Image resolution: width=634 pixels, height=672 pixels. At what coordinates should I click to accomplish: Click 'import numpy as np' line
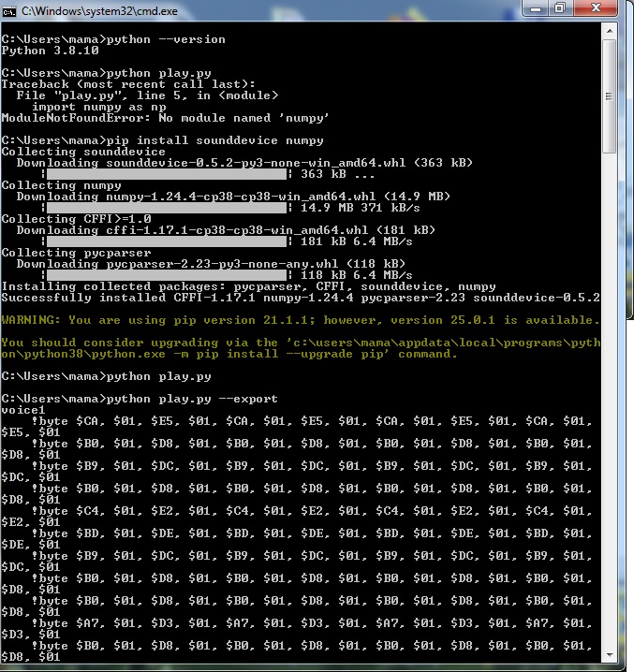[x=99, y=107]
